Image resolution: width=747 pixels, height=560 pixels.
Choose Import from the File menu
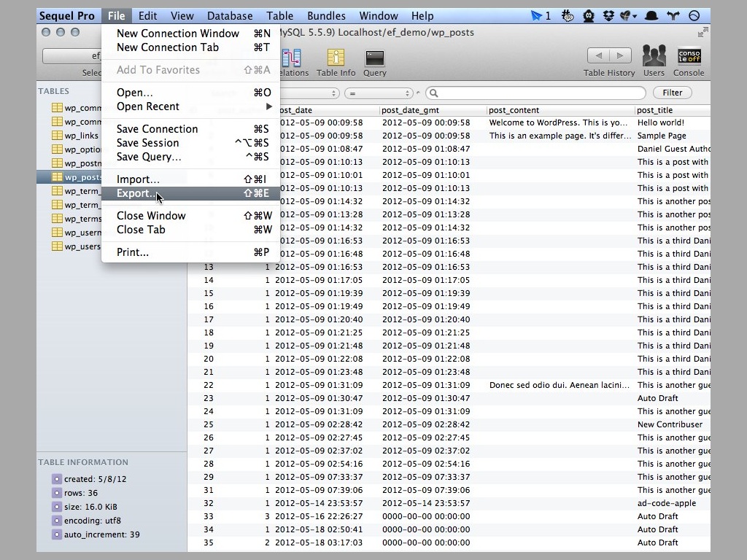pos(191,179)
